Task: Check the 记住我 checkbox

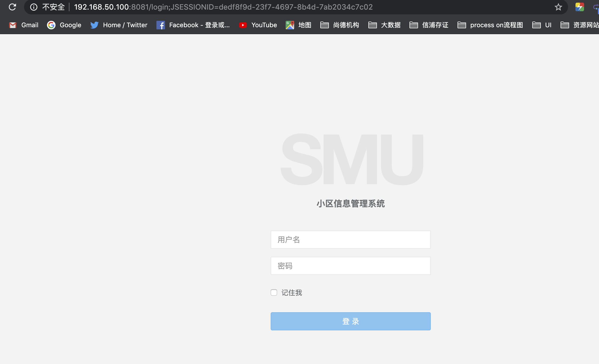Action: click(x=274, y=292)
